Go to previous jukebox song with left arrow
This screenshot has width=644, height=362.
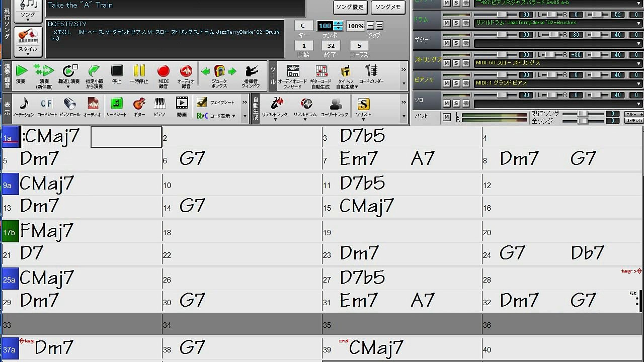206,71
